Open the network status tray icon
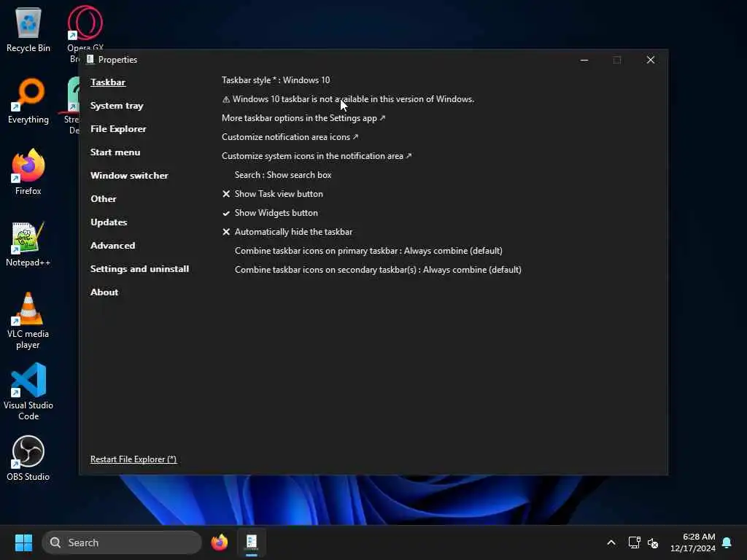747x560 pixels. point(634,542)
